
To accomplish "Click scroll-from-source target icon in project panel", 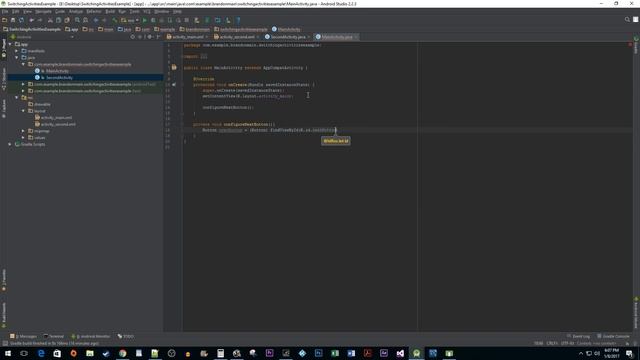I will (133, 37).
